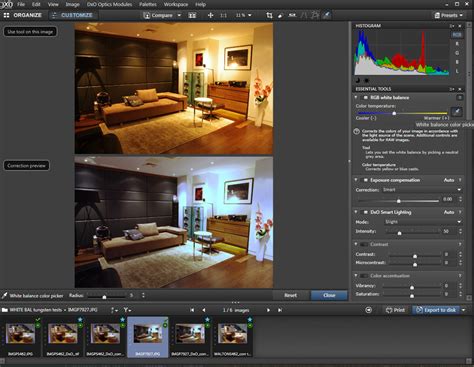This screenshot has width=474, height=367.
Task: Go to next image in filmstrip
Action: click(x=268, y=310)
